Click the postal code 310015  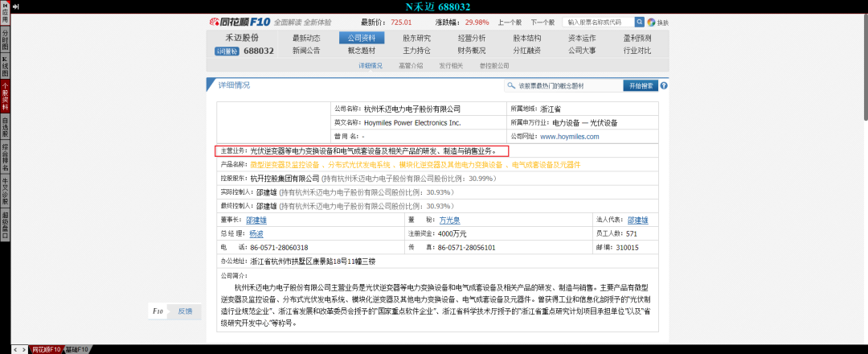628,248
